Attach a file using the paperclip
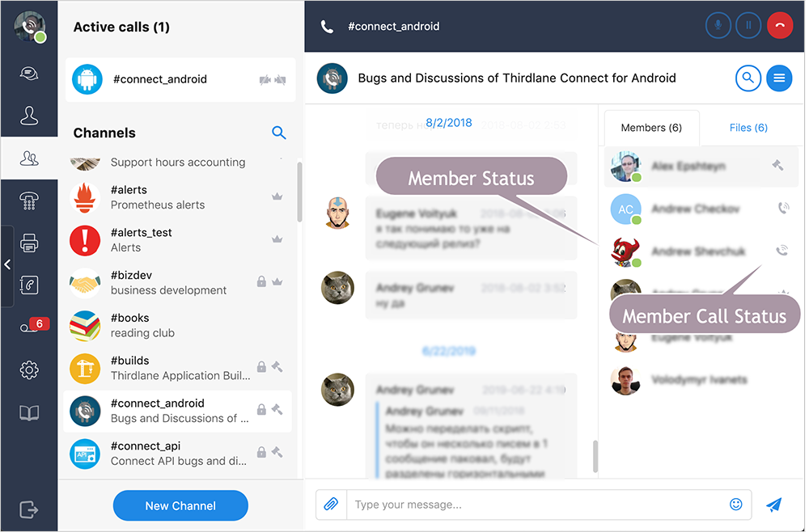The height and width of the screenshot is (532, 809). (330, 505)
